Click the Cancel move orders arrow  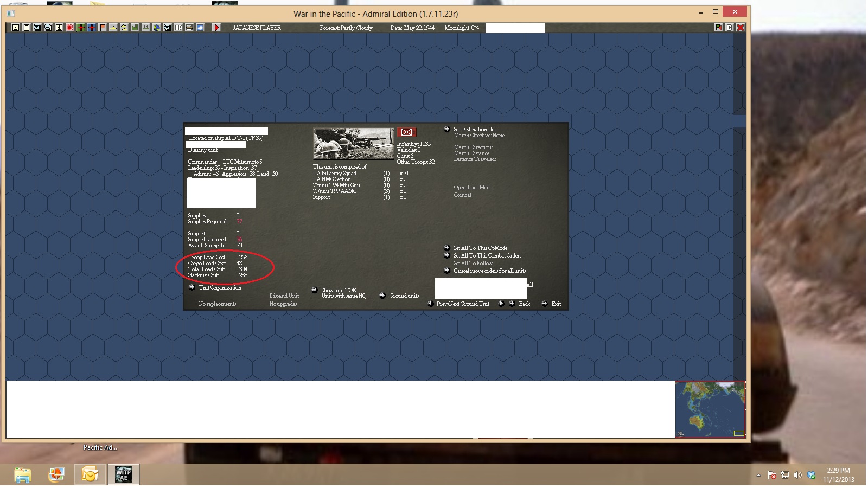pos(447,271)
